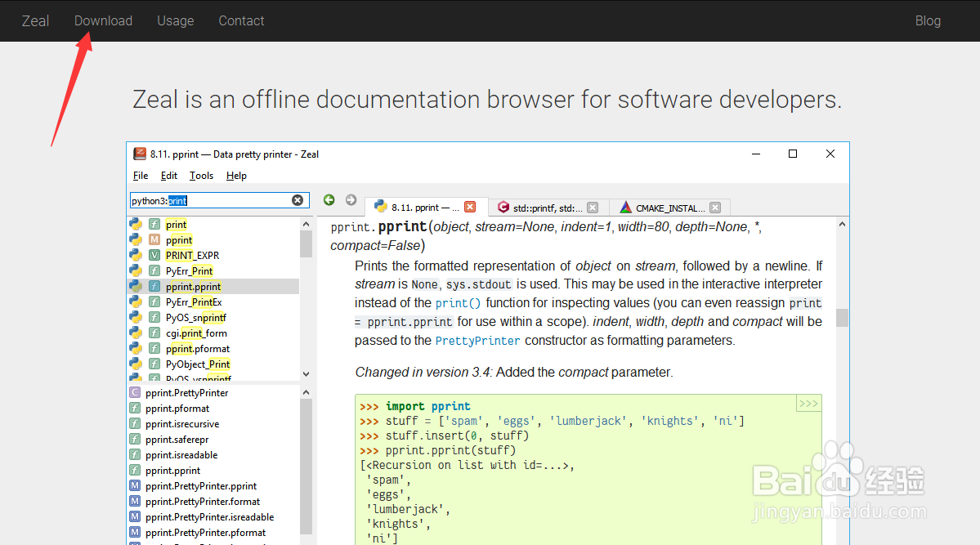
Task: Click CMake triangle icon on tab
Action: coord(625,207)
